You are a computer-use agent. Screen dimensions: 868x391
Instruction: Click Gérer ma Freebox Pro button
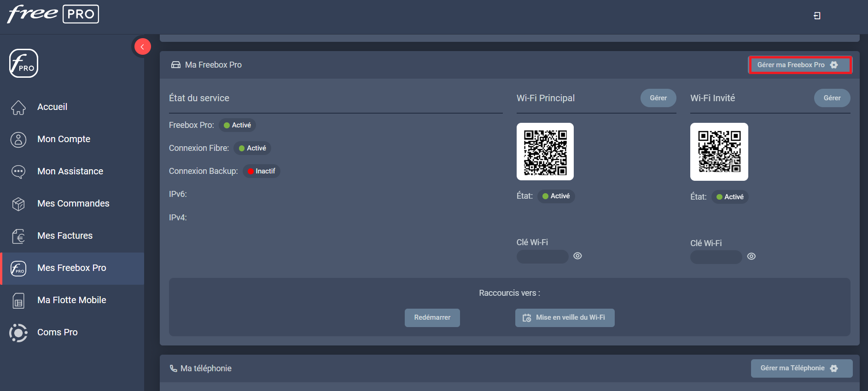pos(800,65)
